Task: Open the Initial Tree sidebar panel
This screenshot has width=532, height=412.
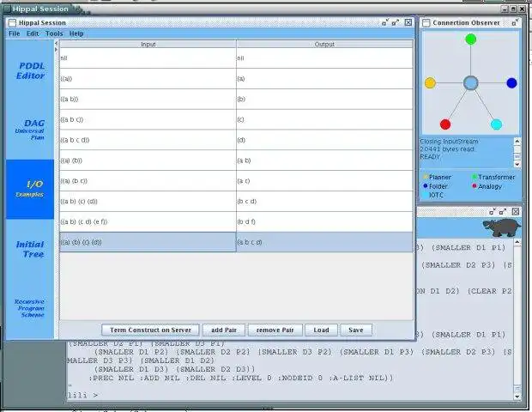Action: click(30, 249)
